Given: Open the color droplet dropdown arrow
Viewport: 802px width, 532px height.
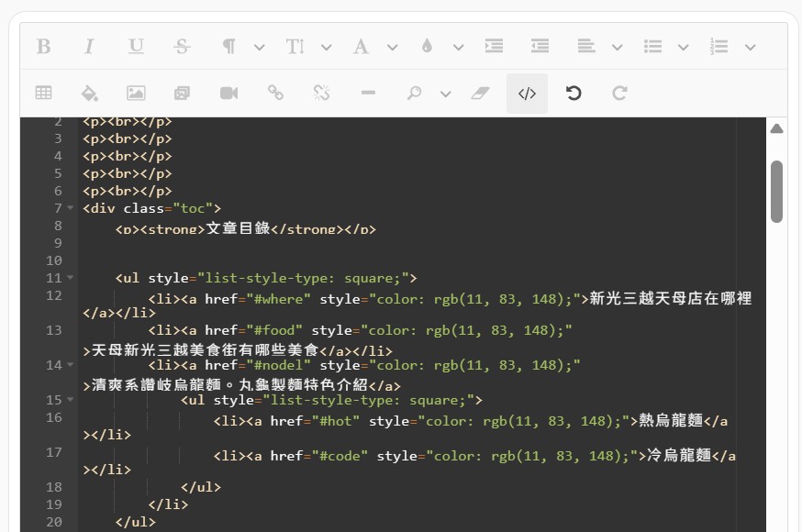Looking at the screenshot, I should point(458,48).
